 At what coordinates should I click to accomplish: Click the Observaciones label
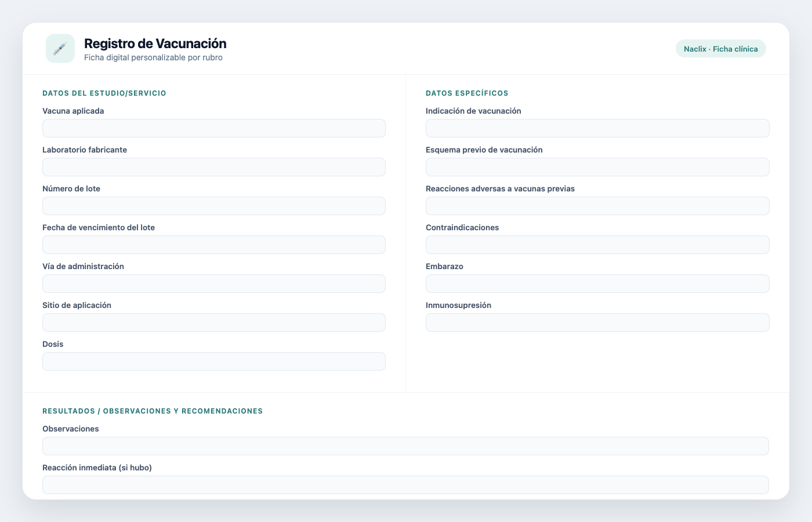(71, 429)
